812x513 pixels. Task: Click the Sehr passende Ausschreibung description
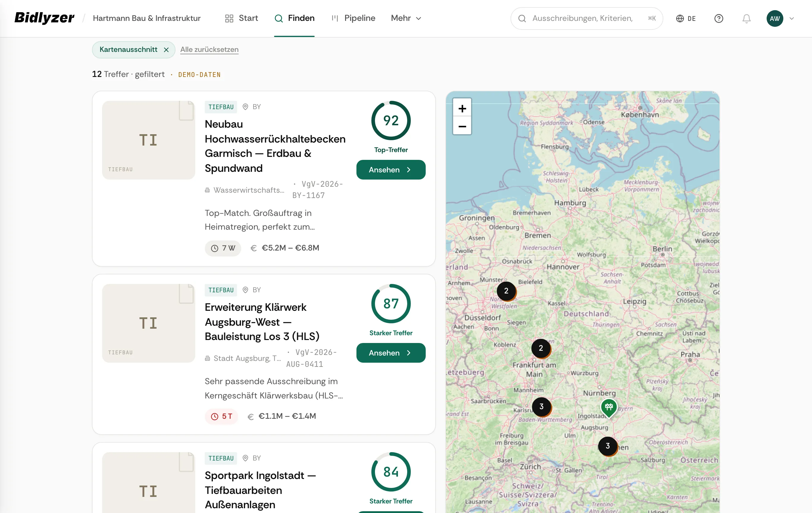274,388
